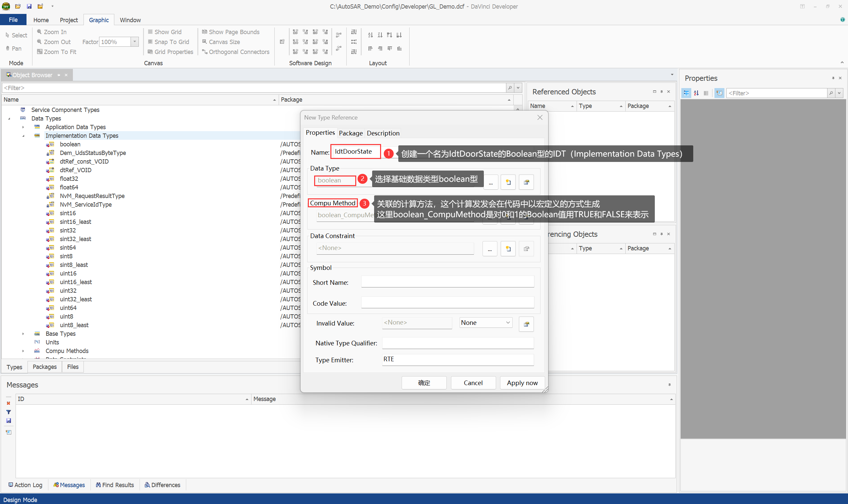
Task: Switch to the Package tab in dialog
Action: (x=350, y=133)
